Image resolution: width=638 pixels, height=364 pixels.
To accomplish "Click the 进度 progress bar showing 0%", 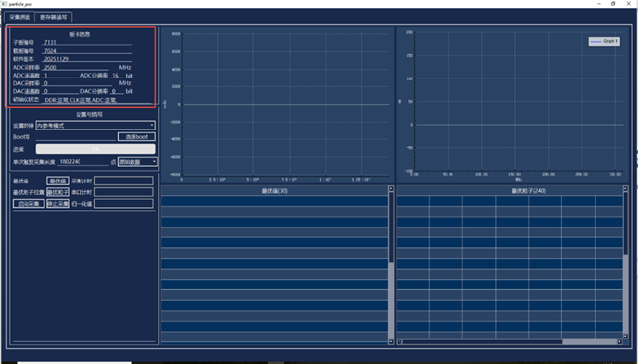I will (95, 149).
